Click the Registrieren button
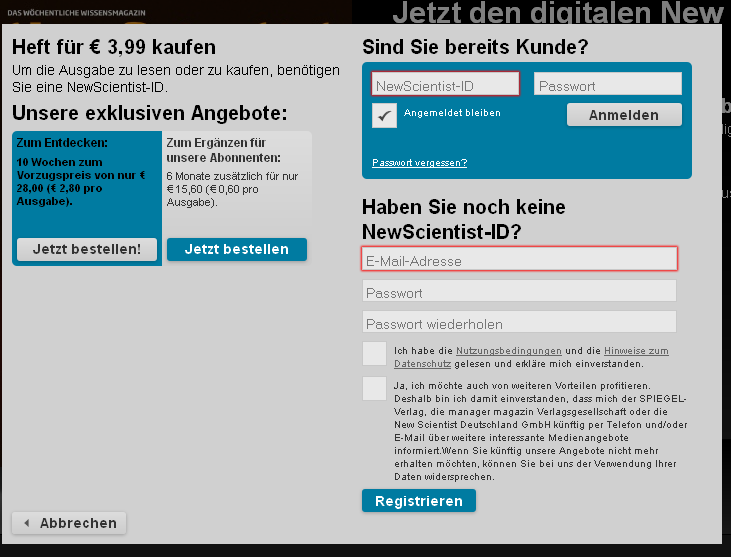 click(419, 501)
